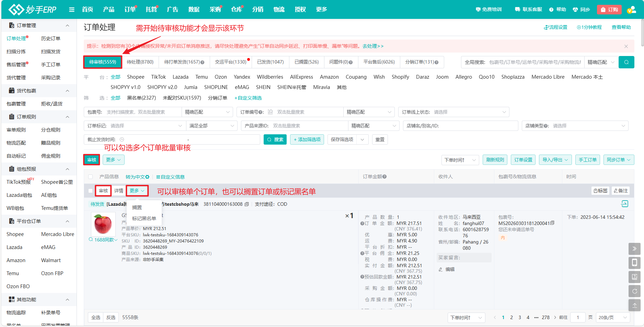Viewport: 644px width, 327px height.
Task: Tick the checkbox on the order row
Action: pos(91,191)
